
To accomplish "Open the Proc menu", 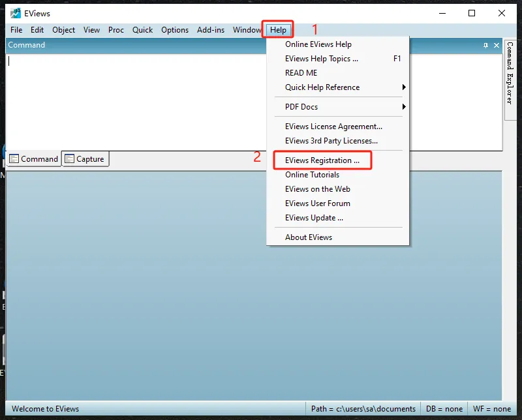I will [x=116, y=30].
